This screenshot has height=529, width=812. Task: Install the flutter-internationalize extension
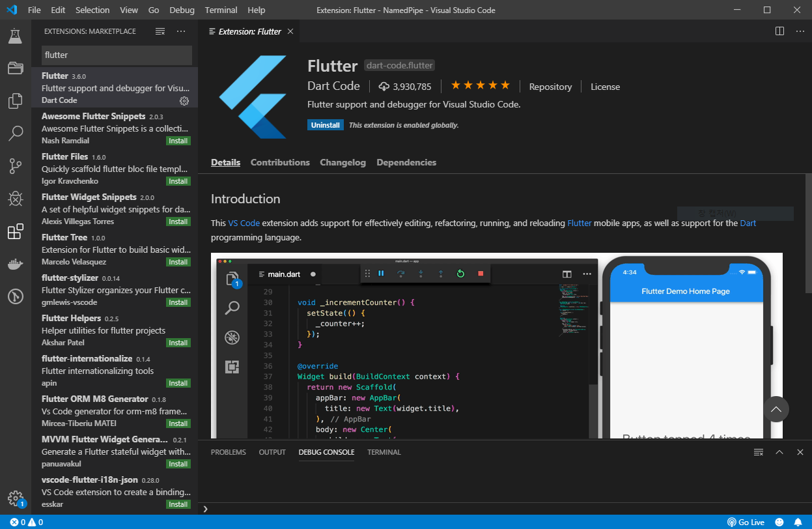[178, 383]
